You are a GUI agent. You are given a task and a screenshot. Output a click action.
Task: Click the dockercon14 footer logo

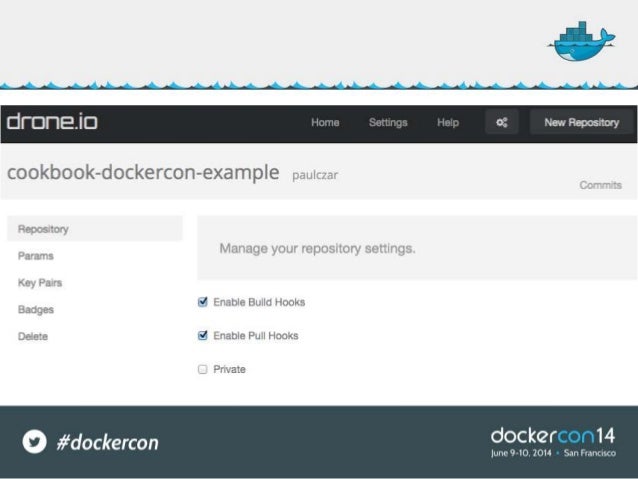click(x=553, y=436)
